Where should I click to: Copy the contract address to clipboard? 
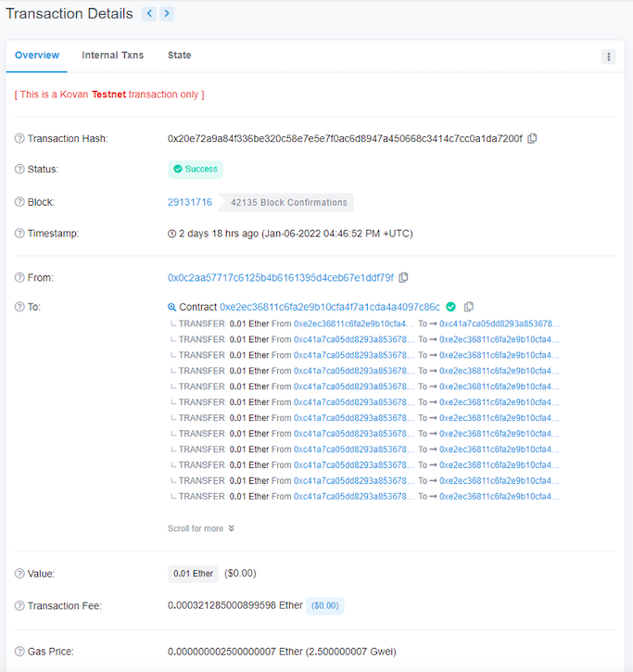[468, 307]
